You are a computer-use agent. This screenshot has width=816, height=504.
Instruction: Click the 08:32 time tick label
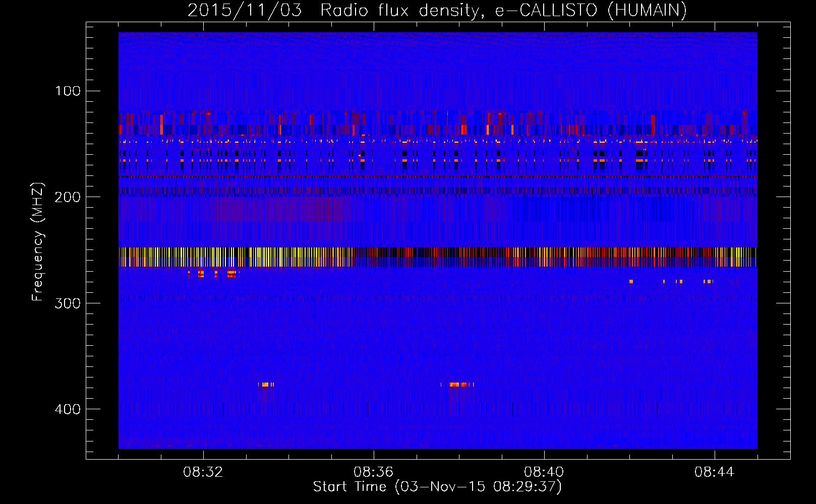[x=203, y=472]
